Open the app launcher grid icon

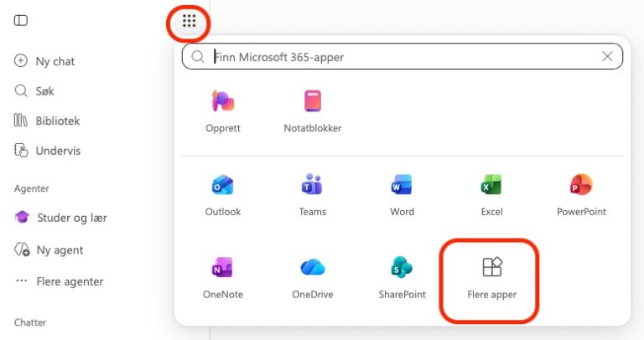189,21
